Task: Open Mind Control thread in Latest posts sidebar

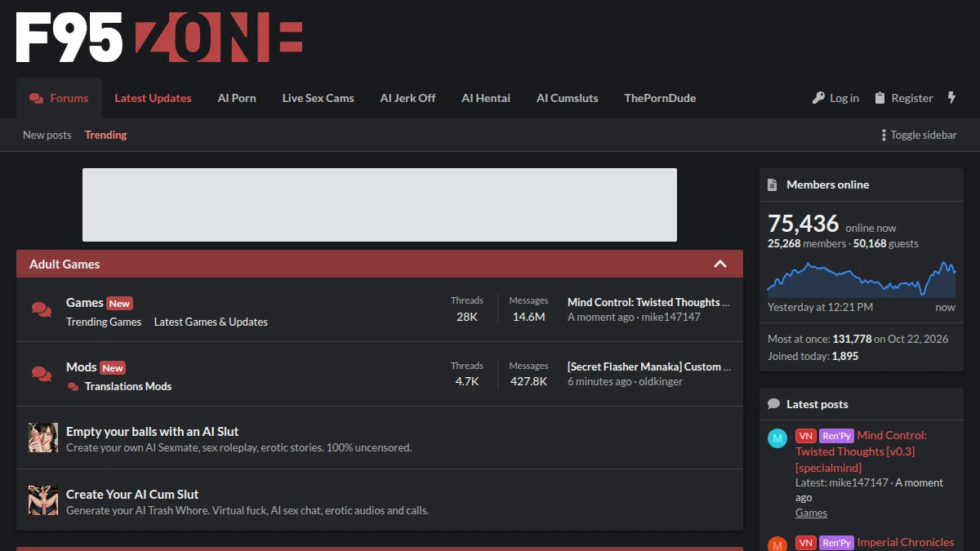Action: [861, 451]
